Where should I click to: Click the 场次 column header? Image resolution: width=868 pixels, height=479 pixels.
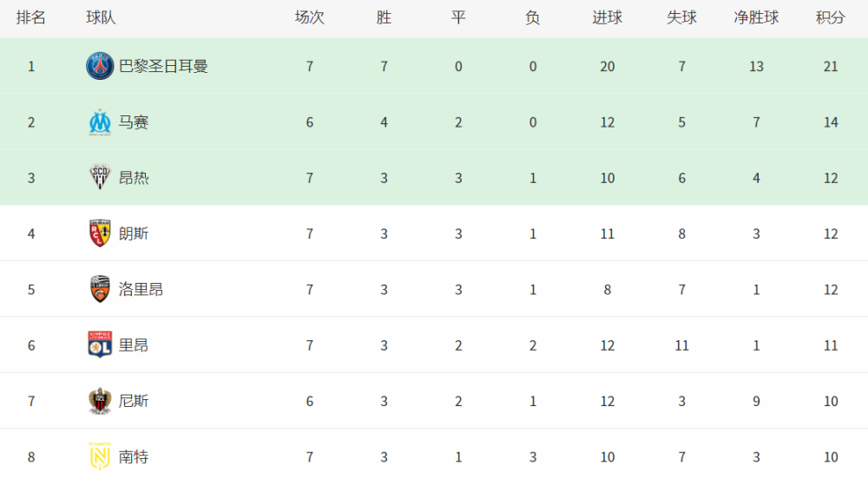tap(310, 18)
